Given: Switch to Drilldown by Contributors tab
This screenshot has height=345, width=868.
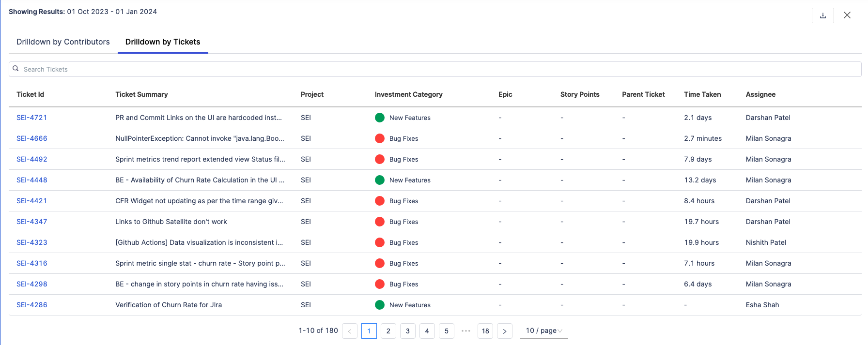Looking at the screenshot, I should coord(63,42).
